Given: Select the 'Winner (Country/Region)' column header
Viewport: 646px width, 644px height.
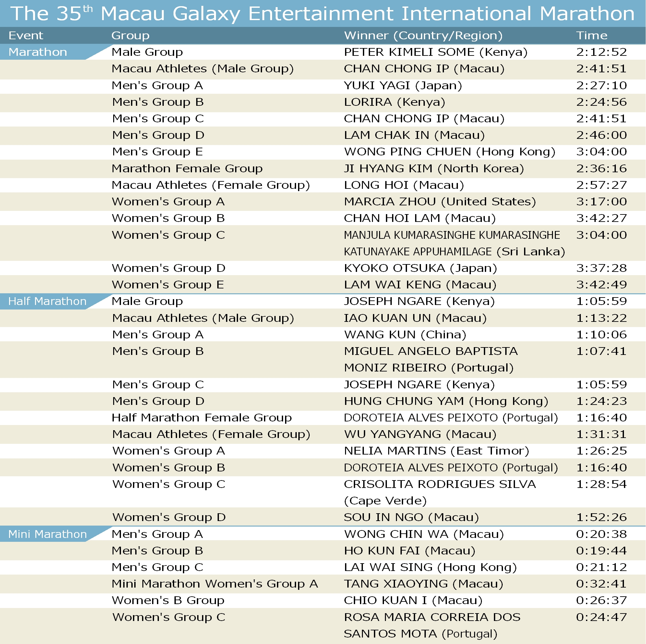Looking at the screenshot, I should 423,35.
